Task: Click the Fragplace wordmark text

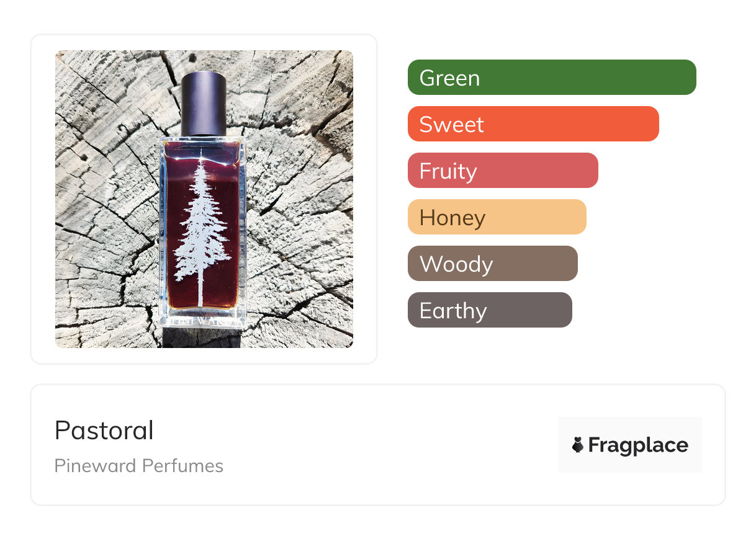Action: tap(637, 445)
